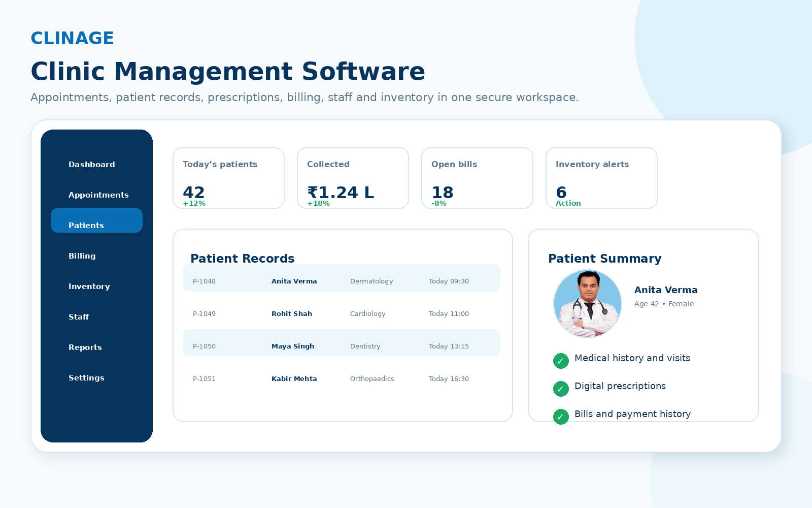
Task: Open the Collected ₹1.24 L card
Action: click(x=353, y=178)
